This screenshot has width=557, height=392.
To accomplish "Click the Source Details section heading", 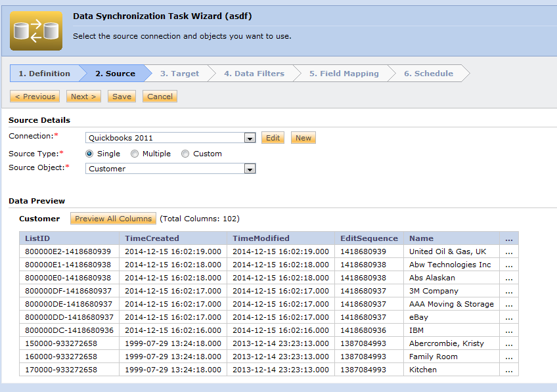I will 39,120.
